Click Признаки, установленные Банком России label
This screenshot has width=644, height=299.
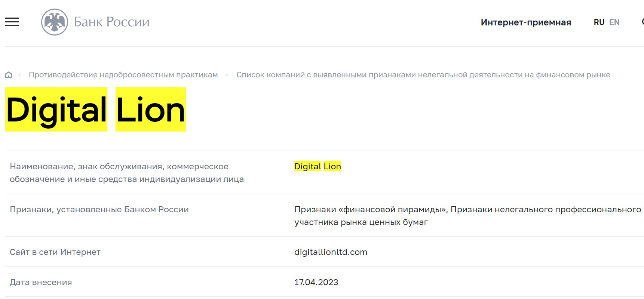click(99, 209)
